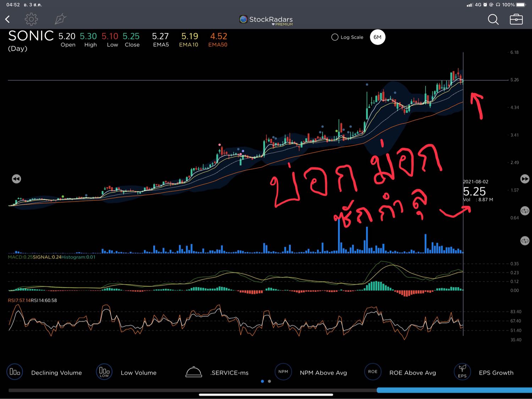Select the .SERVICE-ms filter
This screenshot has width=532, height=399.
point(229,373)
